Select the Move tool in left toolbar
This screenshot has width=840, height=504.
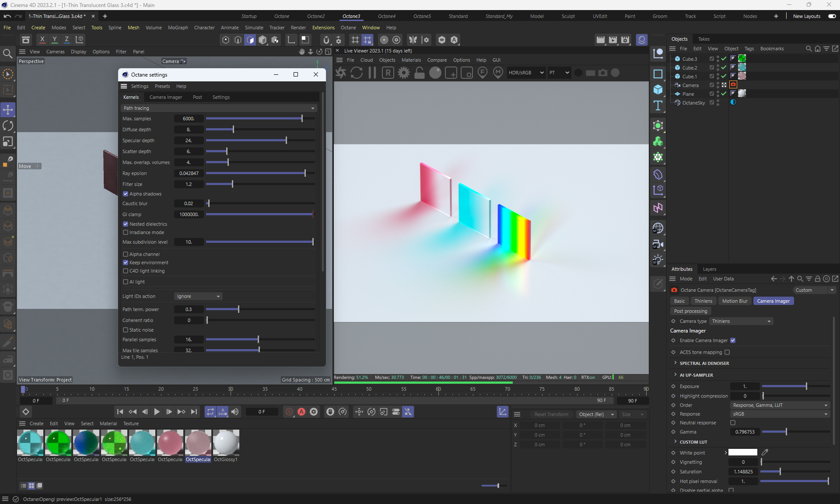pos(8,109)
